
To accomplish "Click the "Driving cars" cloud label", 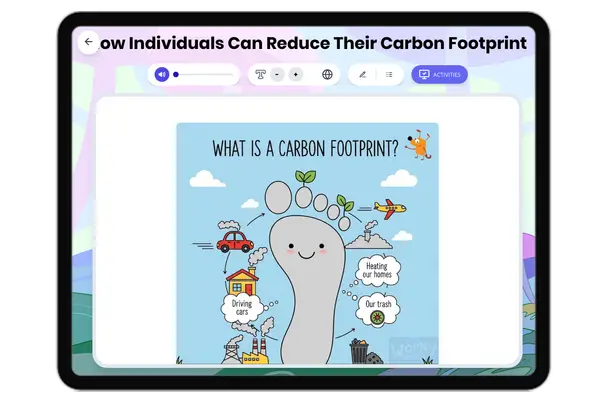I will click(242, 308).
